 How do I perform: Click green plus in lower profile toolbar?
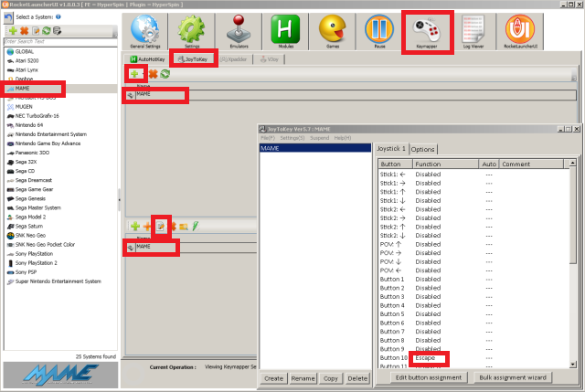pyautogui.click(x=135, y=226)
